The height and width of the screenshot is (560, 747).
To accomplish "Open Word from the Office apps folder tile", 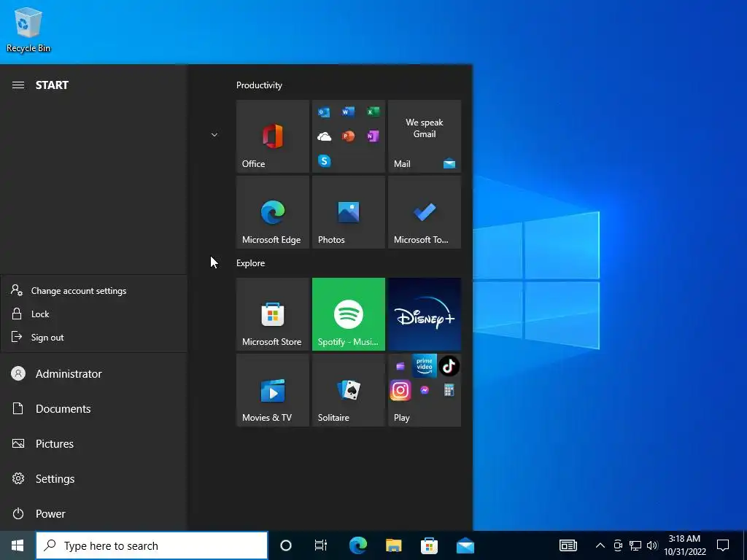I will (348, 112).
